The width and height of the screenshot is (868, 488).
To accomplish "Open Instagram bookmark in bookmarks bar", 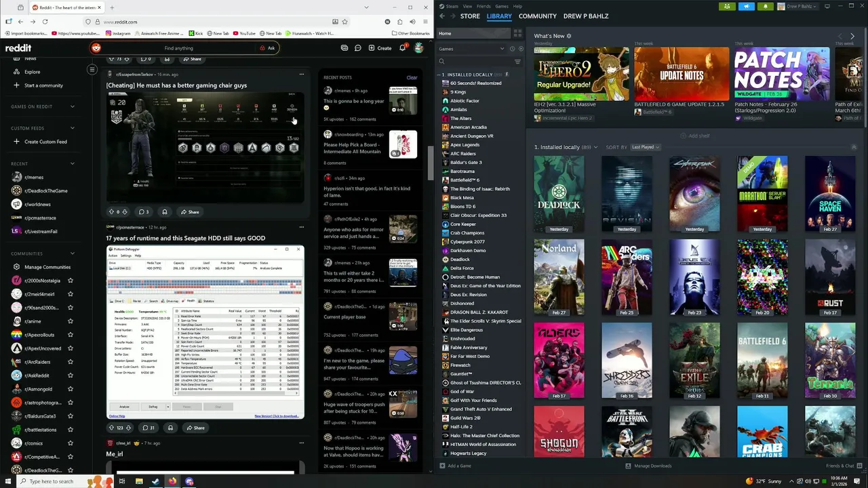I will [x=118, y=33].
